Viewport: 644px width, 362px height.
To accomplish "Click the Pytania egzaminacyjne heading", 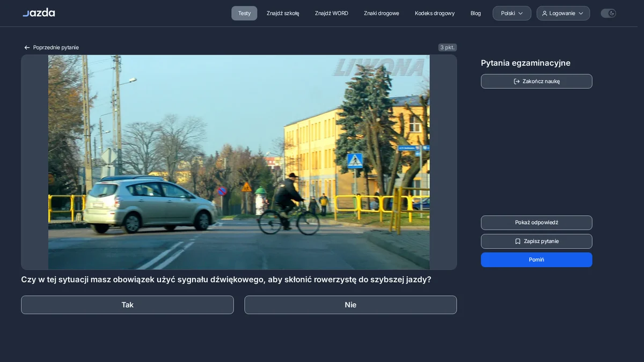I will 525,63.
